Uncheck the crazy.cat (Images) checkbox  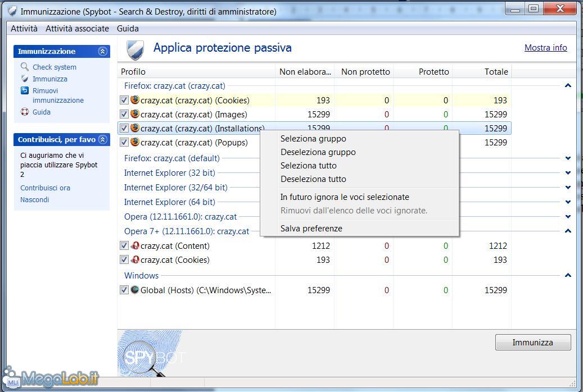[124, 114]
